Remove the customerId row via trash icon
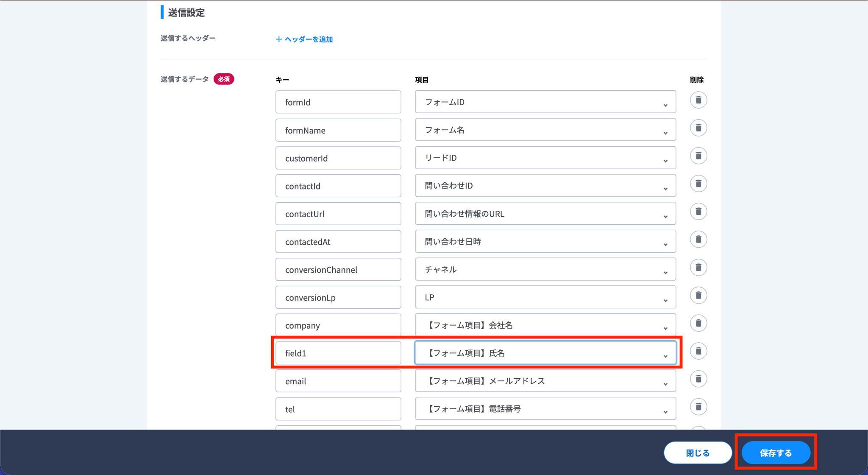The width and height of the screenshot is (868, 475). point(698,156)
